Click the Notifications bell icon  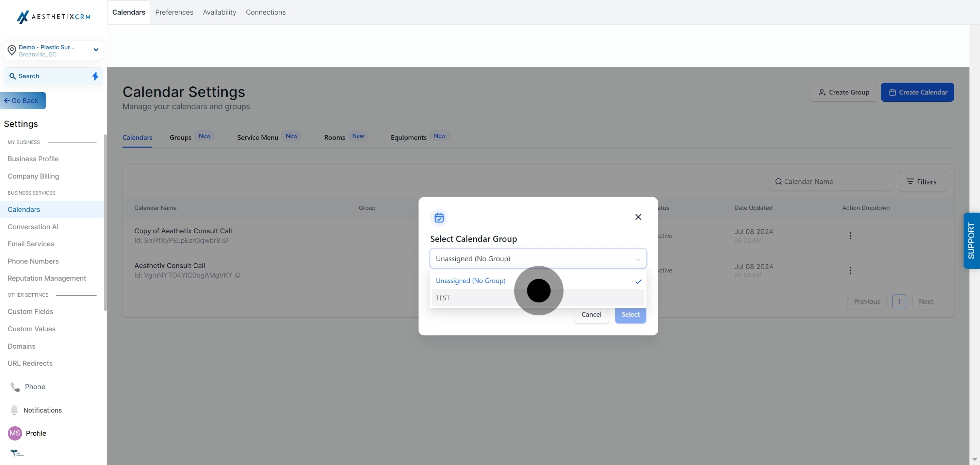click(x=14, y=410)
